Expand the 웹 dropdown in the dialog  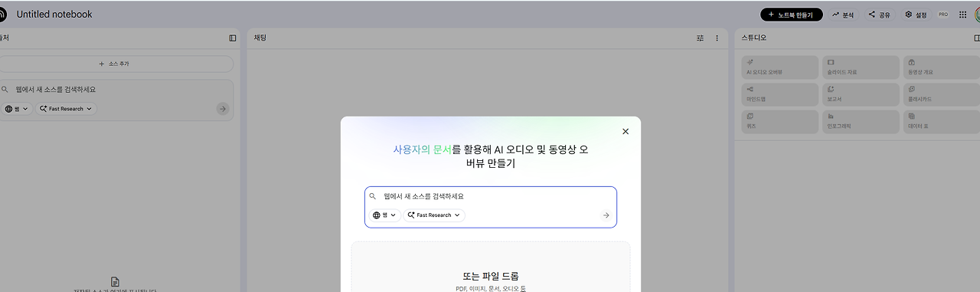tap(385, 215)
